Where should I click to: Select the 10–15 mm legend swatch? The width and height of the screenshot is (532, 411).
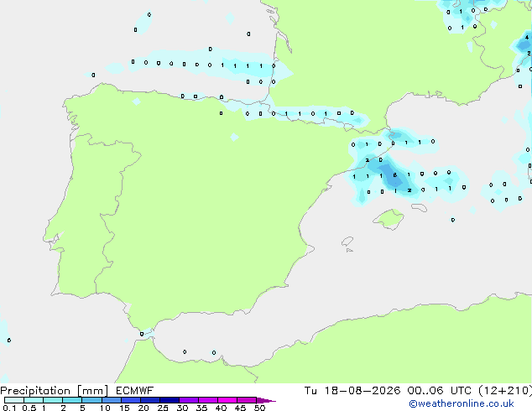[112, 400]
